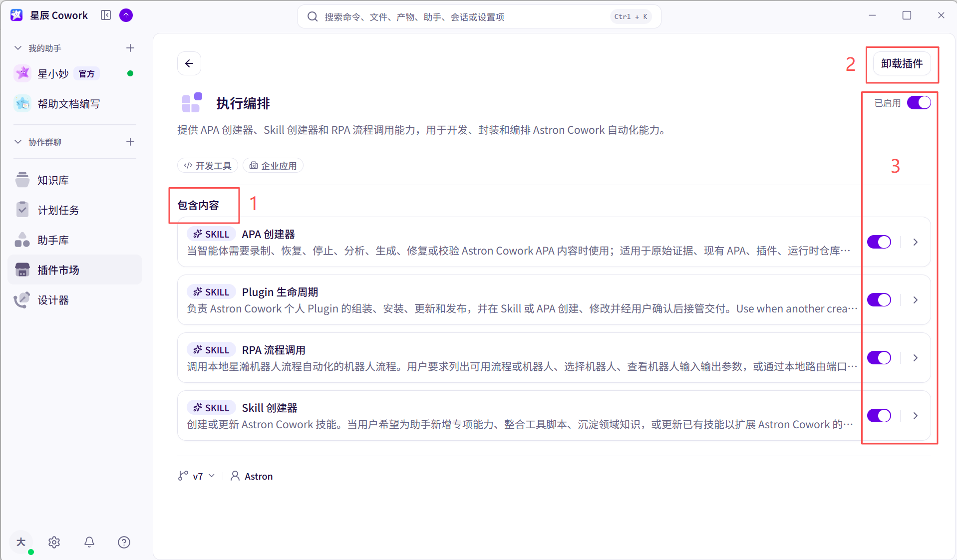957x560 pixels.
Task: Disable the Plugin 生命周期 skill toggle
Action: pyautogui.click(x=879, y=300)
